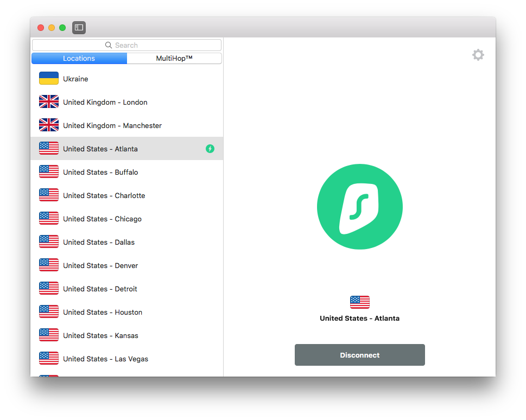Open settings via the gear icon

click(478, 55)
